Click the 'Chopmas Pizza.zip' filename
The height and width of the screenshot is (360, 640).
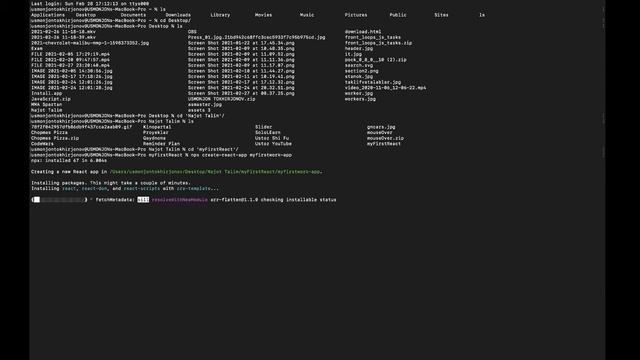[x=55, y=138]
